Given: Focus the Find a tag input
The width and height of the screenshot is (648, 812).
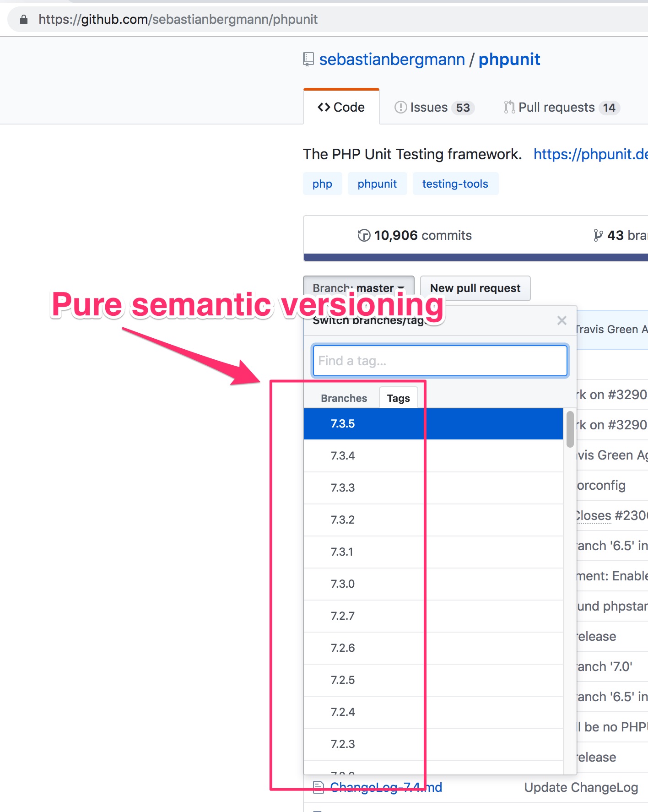Looking at the screenshot, I should 440,361.
